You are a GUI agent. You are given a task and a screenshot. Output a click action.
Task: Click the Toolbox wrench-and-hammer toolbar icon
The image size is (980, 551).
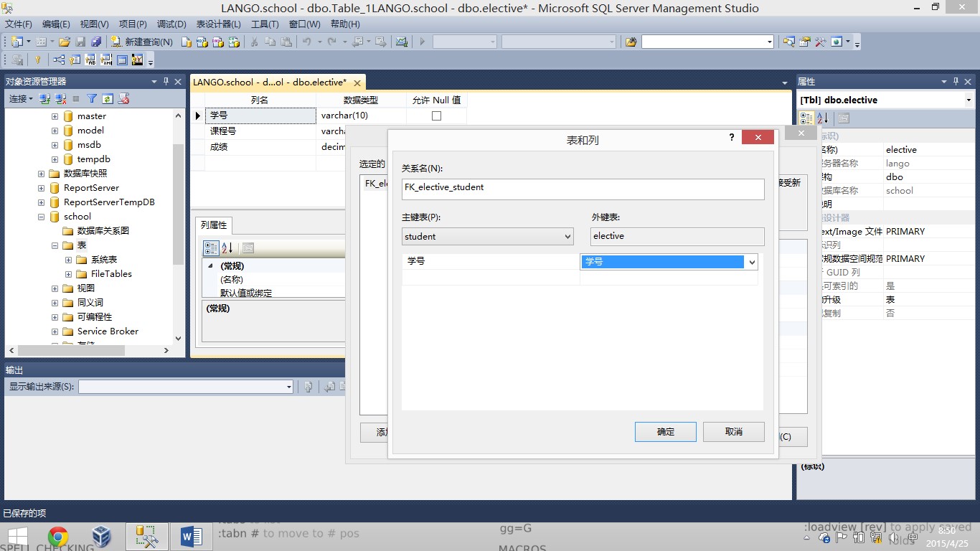click(820, 42)
